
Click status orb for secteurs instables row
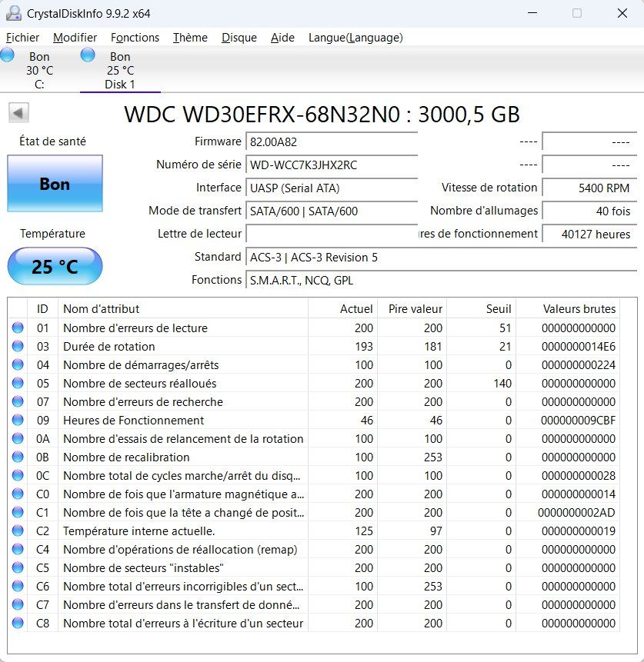click(18, 567)
